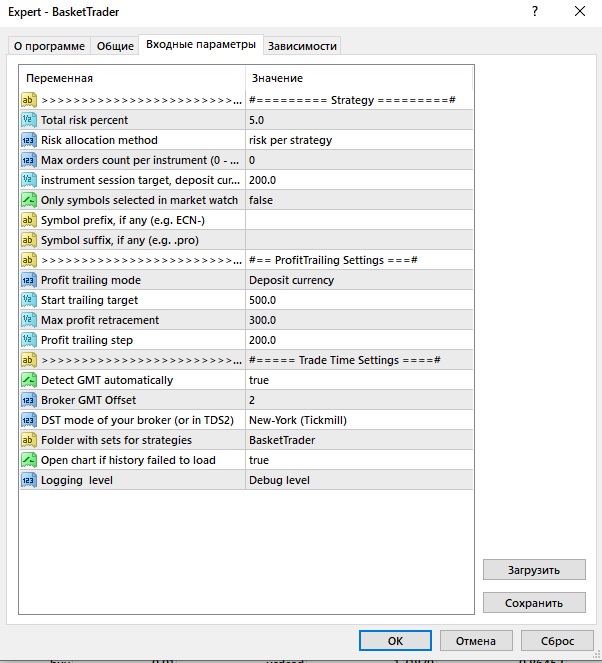Click the string icon beside Folder with sets for strategies
The height and width of the screenshot is (663, 602).
[x=29, y=440]
